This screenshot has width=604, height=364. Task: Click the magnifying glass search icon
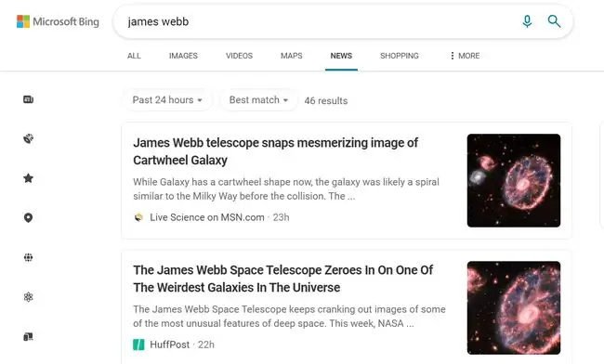554,21
